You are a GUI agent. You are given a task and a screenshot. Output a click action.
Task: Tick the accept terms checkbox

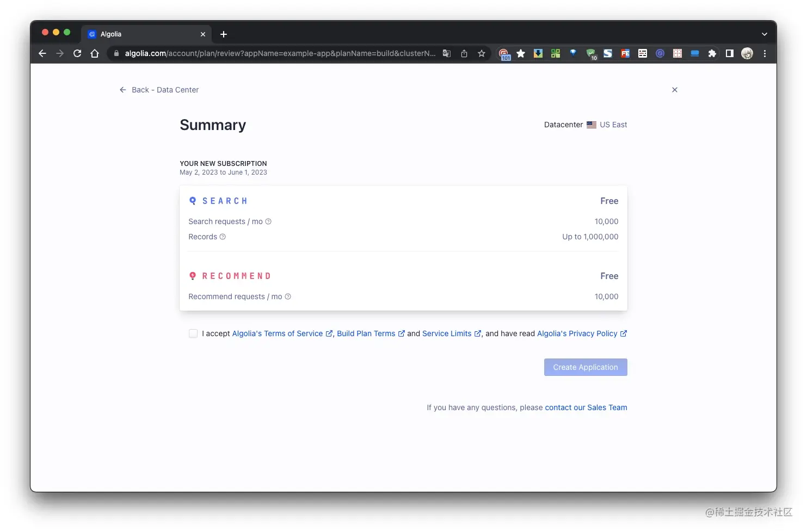tap(193, 333)
